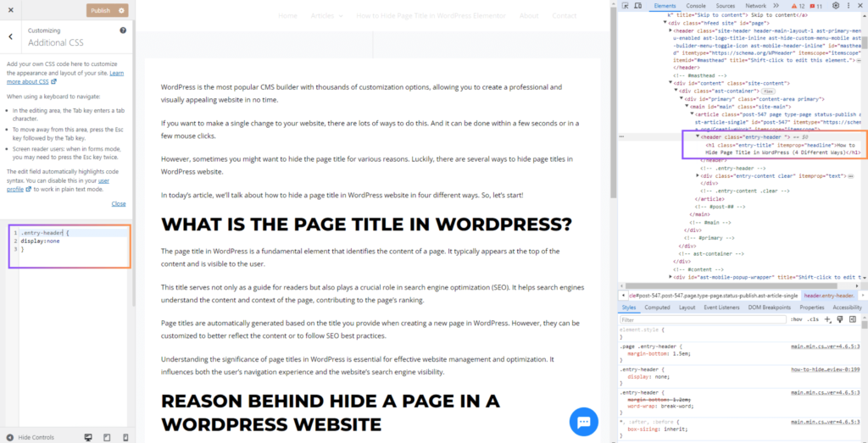Switch to the Sources tab
The width and height of the screenshot is (868, 443).
726,6
